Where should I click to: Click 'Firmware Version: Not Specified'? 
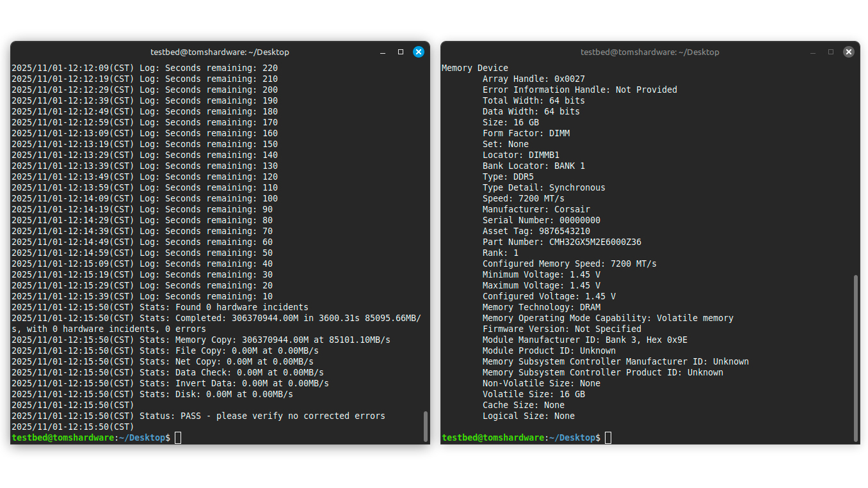562,329
